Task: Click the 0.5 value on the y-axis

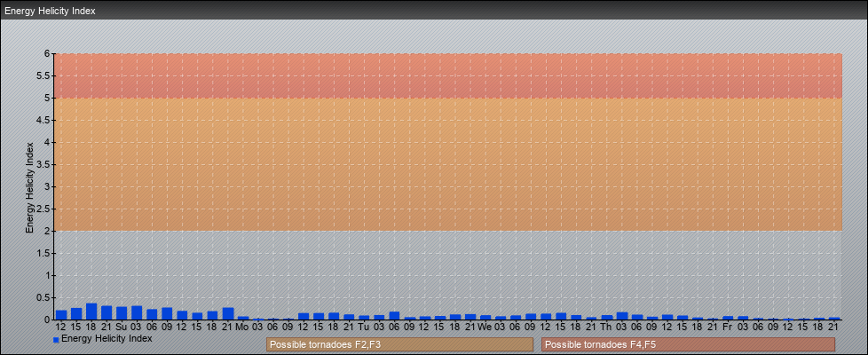Action: point(44,297)
